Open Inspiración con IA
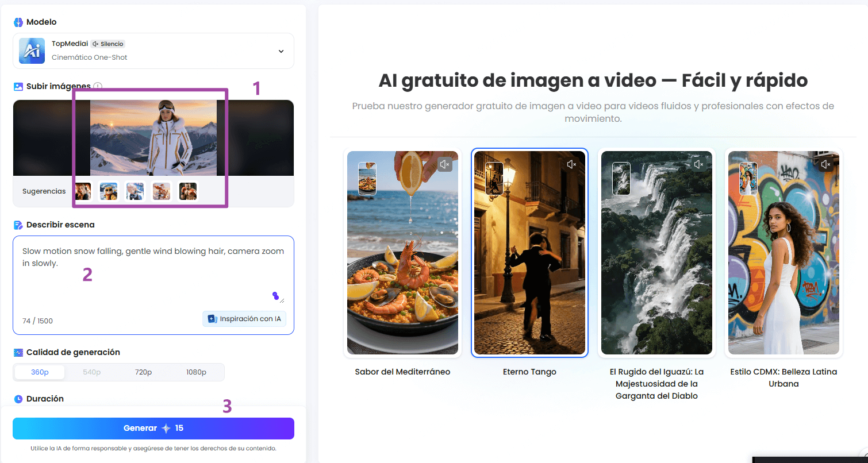The image size is (868, 463). pyautogui.click(x=244, y=319)
